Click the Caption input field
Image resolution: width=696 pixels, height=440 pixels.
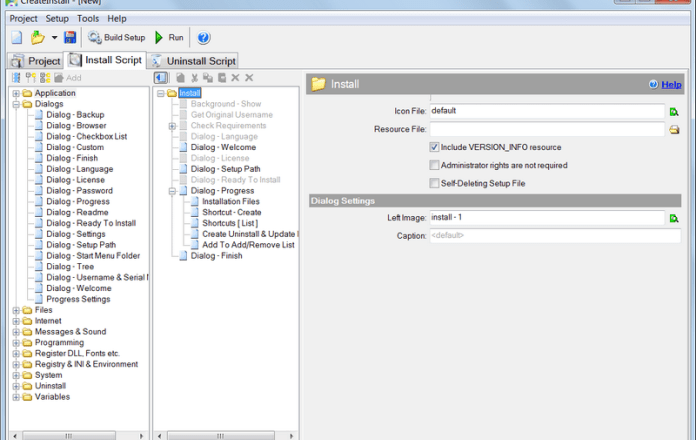point(555,235)
